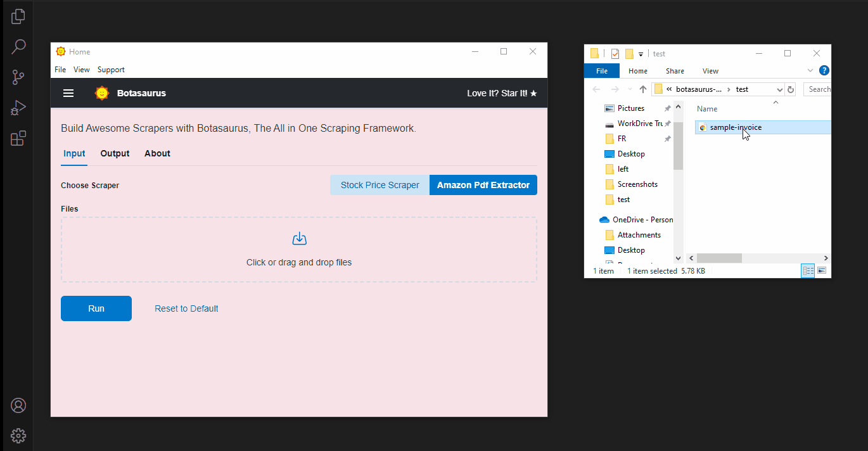
Task: Open the Botasaurus hamburger navigation menu
Action: pyautogui.click(x=68, y=92)
